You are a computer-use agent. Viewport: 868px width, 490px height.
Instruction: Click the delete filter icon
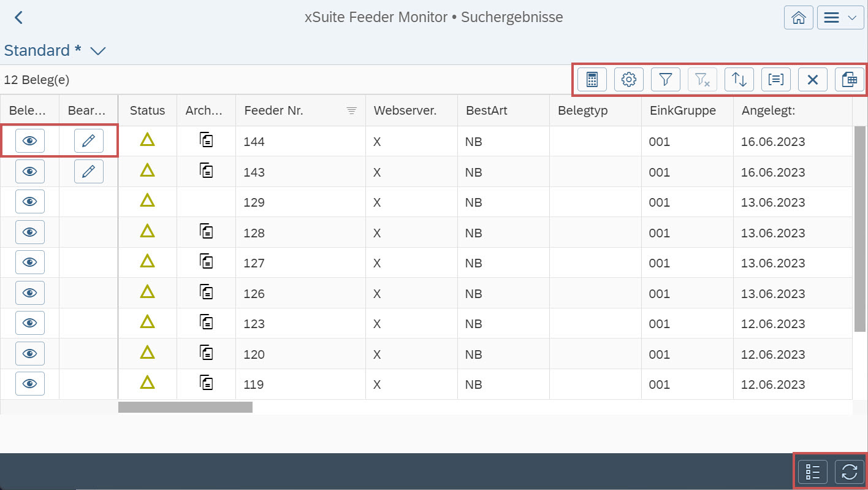click(x=702, y=79)
